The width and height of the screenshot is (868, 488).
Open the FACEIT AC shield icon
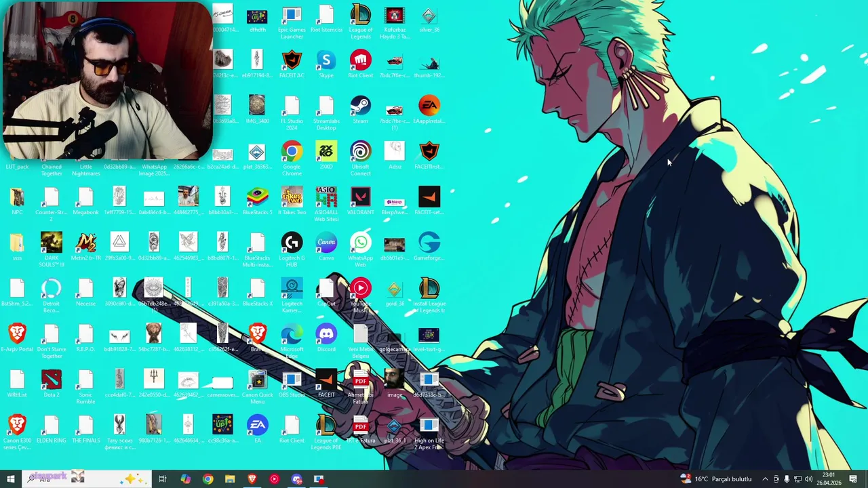292,64
